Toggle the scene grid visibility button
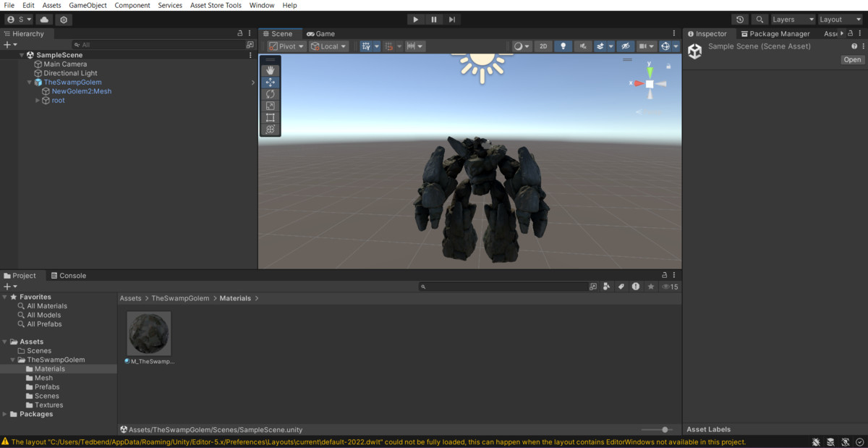 click(x=366, y=46)
